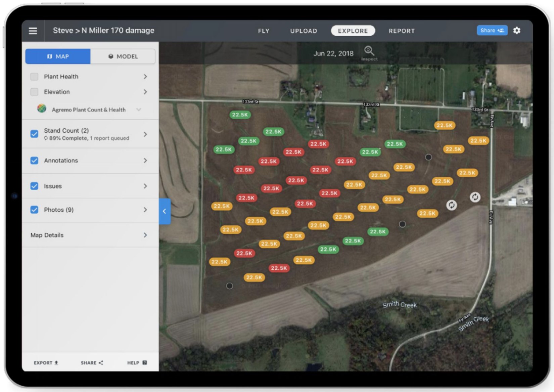Click the blue Share button
Image resolution: width=554 pixels, height=392 pixels.
pyautogui.click(x=492, y=31)
